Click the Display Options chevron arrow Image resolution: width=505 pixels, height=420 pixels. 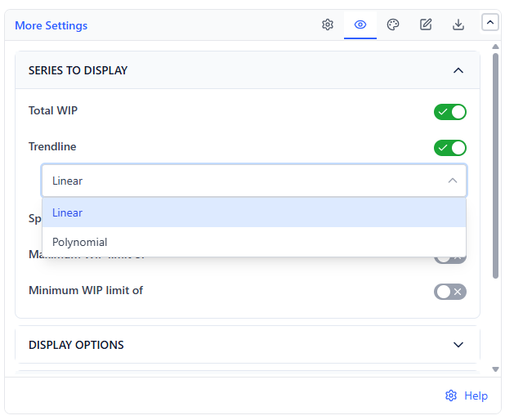click(x=458, y=345)
